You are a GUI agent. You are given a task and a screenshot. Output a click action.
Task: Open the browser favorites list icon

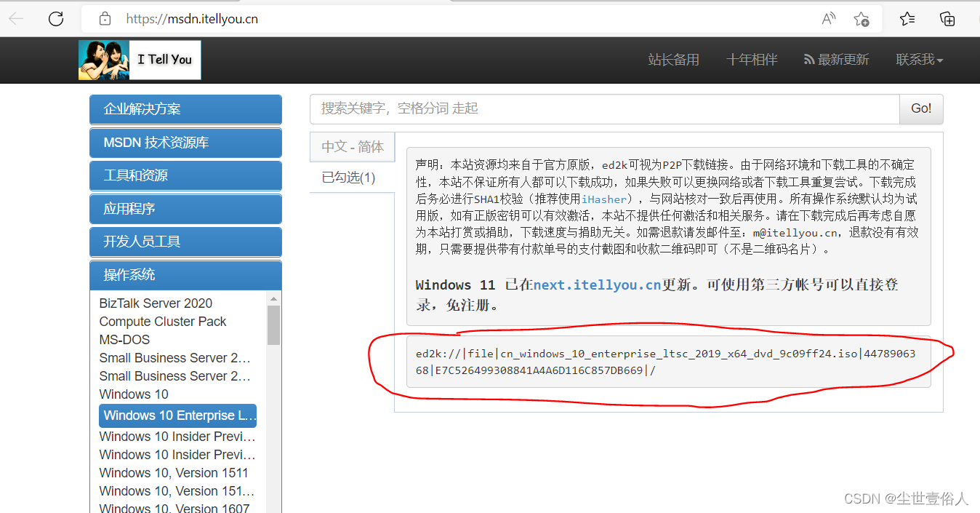(907, 19)
